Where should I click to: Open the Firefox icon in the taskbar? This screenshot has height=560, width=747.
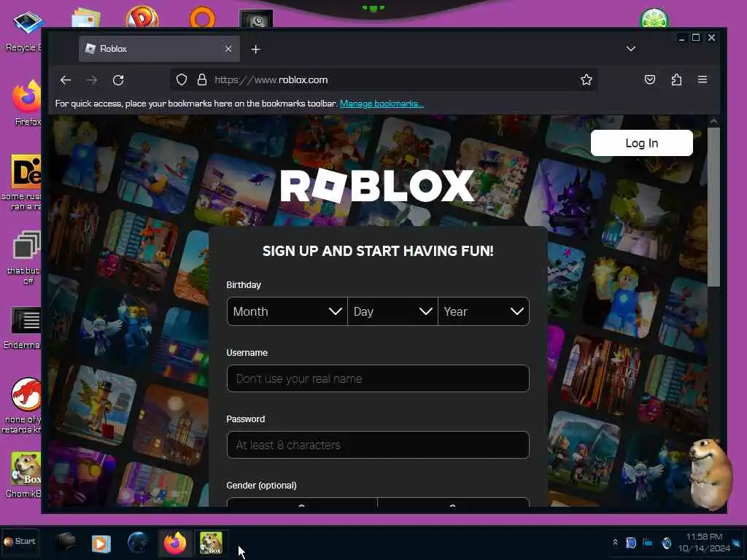[175, 542]
